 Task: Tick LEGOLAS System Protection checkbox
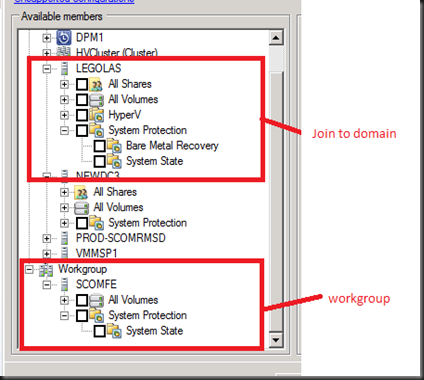point(82,130)
